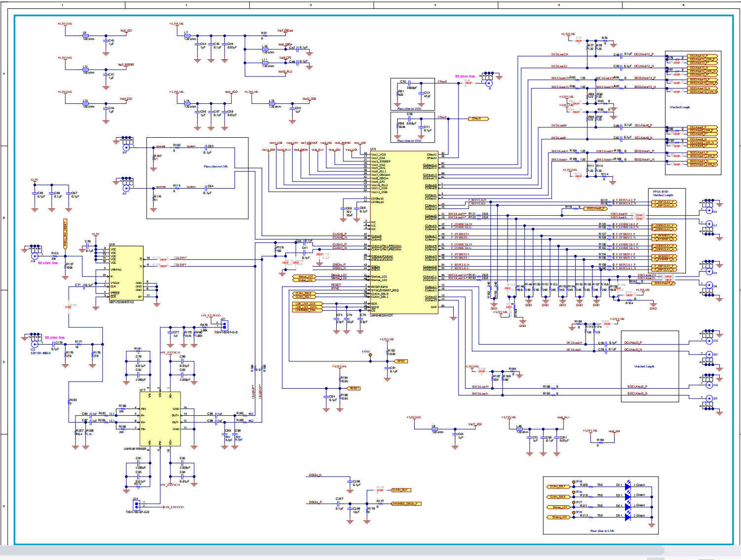This screenshot has width=741, height=560.
Task: Click the yellow CPout1 off-page port
Action: click(478, 119)
